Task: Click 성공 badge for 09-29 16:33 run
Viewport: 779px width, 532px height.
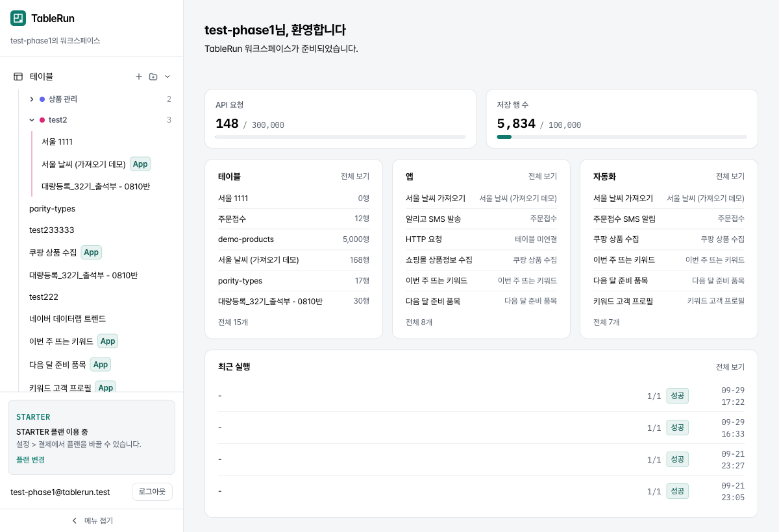Action: pos(677,428)
